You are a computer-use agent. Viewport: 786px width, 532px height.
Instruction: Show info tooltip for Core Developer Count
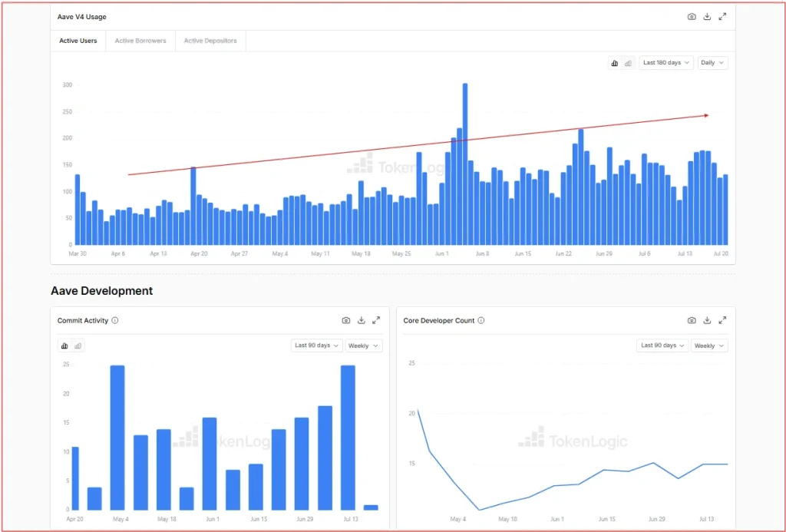tap(481, 320)
